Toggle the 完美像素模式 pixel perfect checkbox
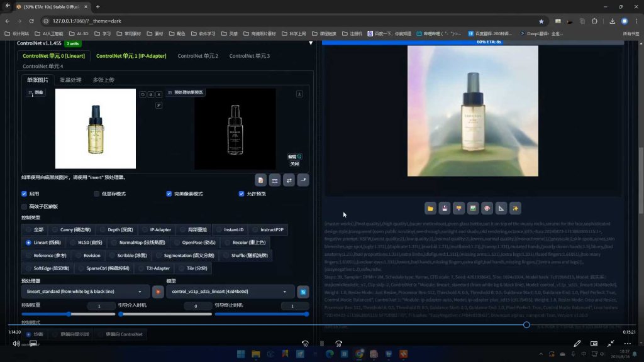The image size is (644, 362). pyautogui.click(x=169, y=194)
